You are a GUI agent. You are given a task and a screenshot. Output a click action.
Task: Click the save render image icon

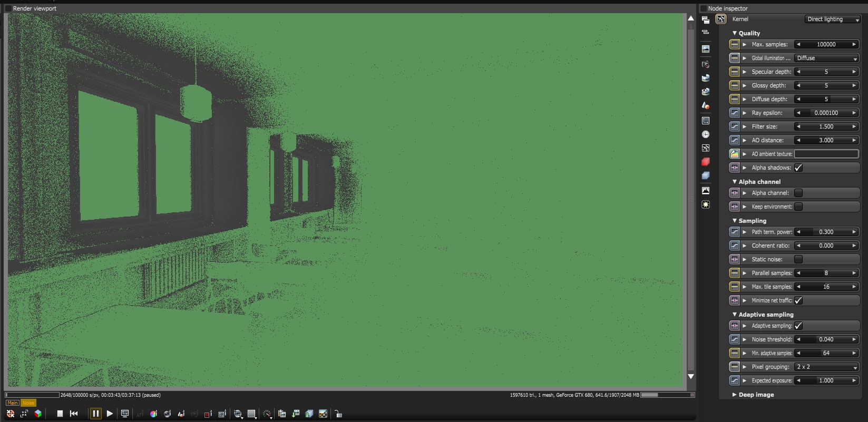[296, 414]
